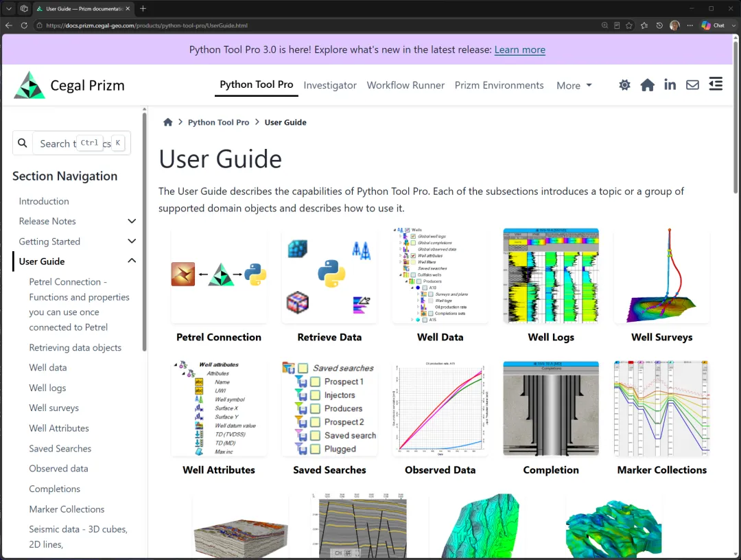The image size is (741, 560).
Task: Collapse the User Guide section chevron
Action: tap(132, 260)
